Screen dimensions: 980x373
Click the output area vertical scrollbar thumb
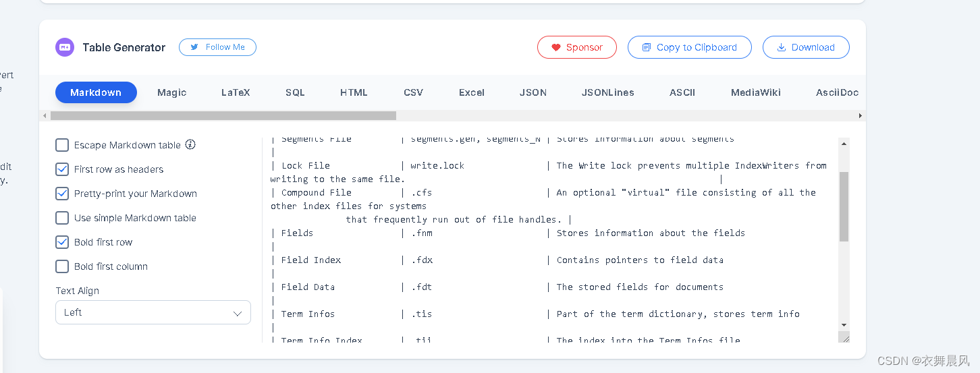[844, 206]
